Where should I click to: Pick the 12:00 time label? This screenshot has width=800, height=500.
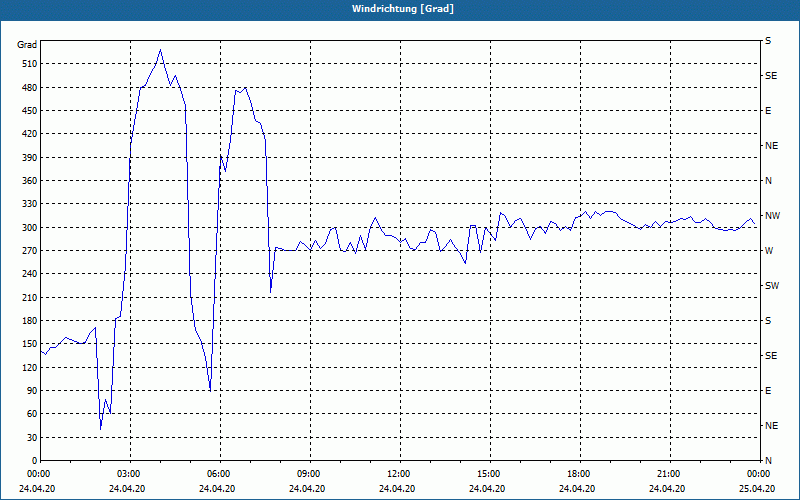point(397,473)
